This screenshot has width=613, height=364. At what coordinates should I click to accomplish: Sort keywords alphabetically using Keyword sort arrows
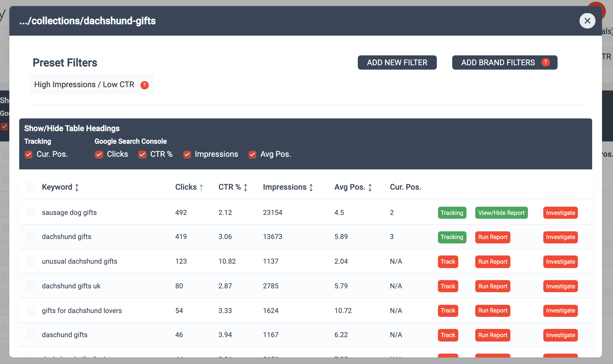77,187
